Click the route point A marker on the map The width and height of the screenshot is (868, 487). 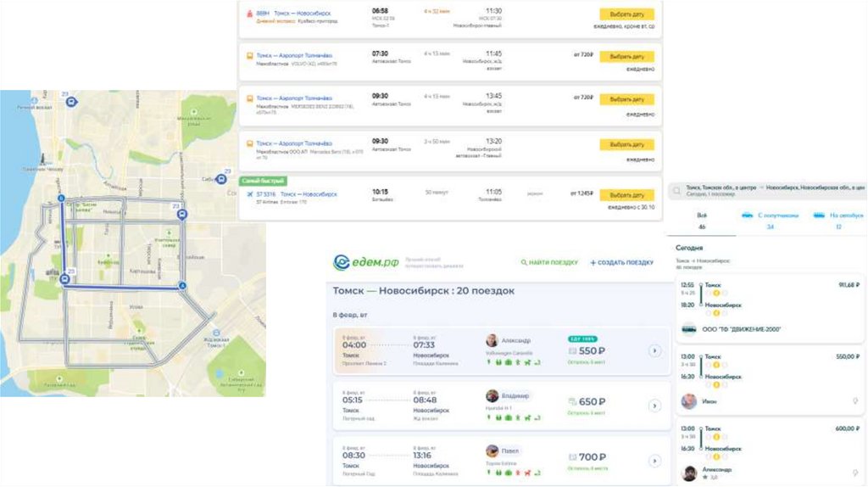181,287
